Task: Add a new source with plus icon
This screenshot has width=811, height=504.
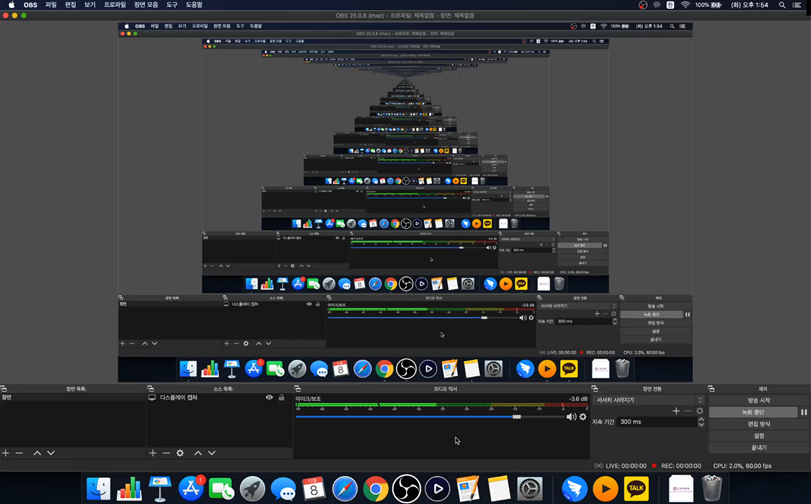Action: pyautogui.click(x=153, y=453)
